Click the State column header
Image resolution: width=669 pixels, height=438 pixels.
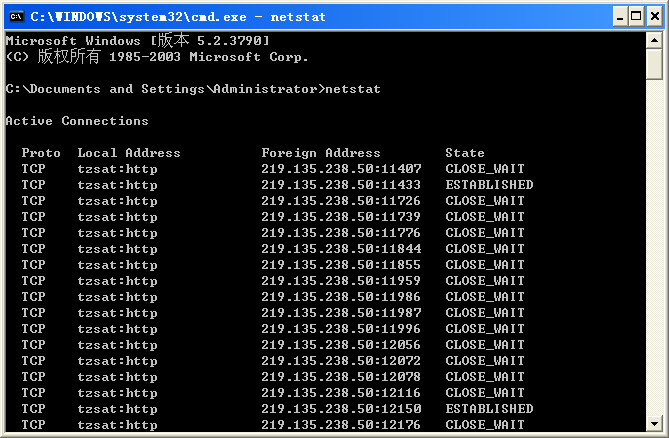[465, 153]
